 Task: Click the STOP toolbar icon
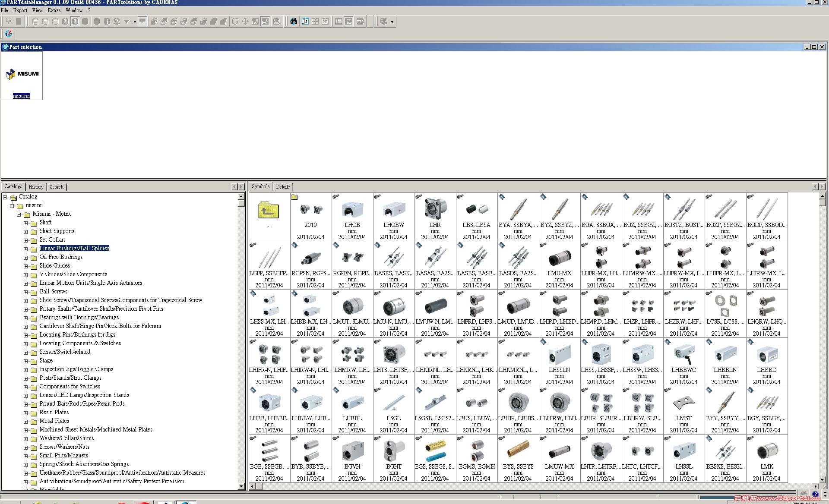tap(360, 21)
